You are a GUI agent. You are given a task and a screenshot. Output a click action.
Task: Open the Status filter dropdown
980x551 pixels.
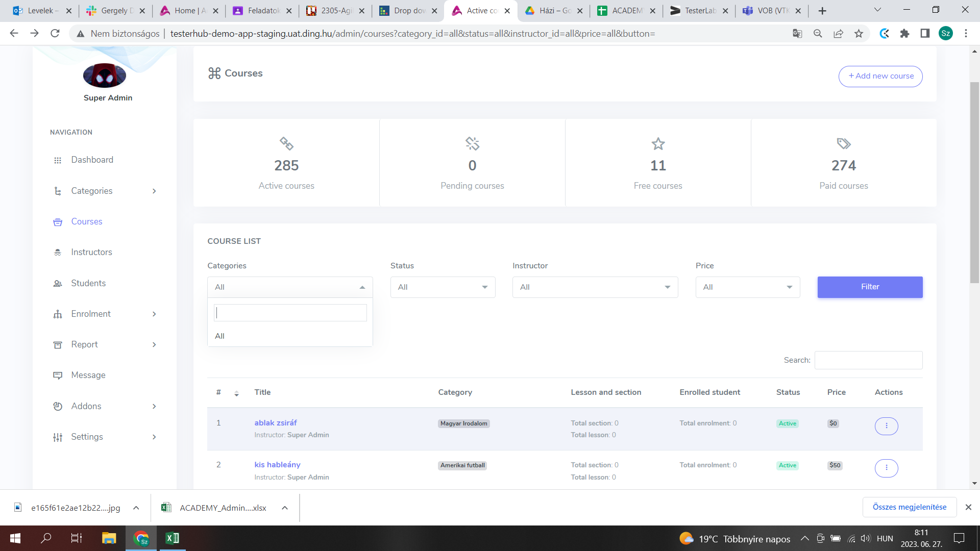(x=443, y=287)
